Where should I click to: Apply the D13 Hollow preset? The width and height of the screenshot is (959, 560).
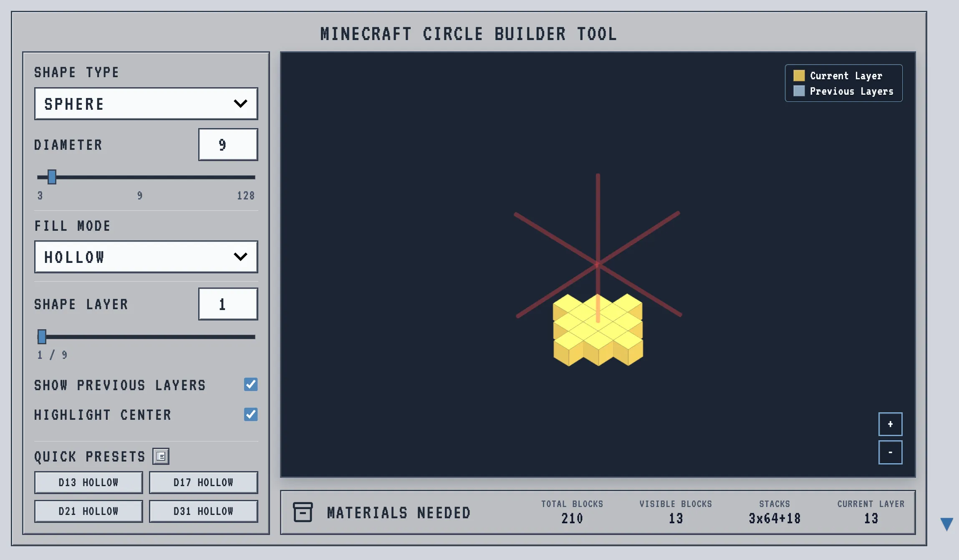pyautogui.click(x=88, y=482)
